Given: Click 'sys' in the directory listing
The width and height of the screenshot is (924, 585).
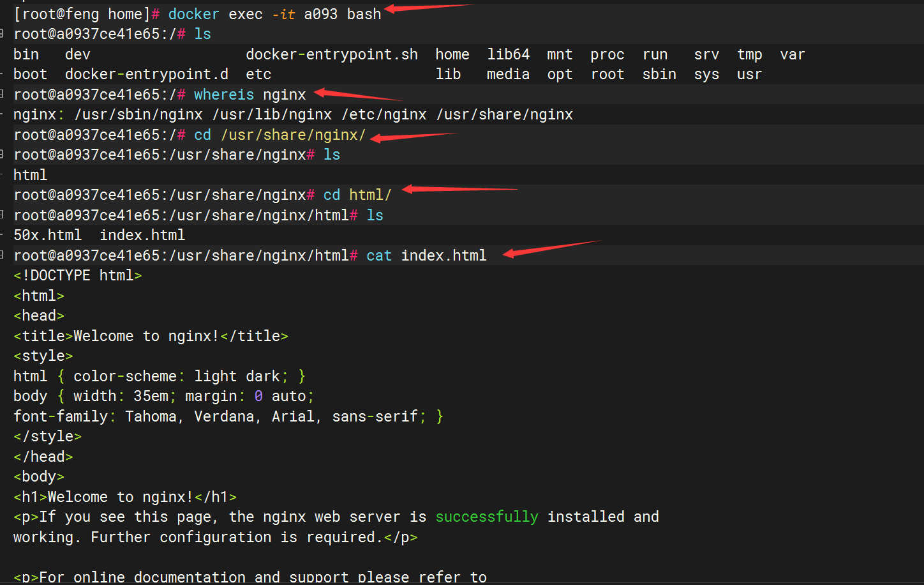Looking at the screenshot, I should [x=706, y=75].
